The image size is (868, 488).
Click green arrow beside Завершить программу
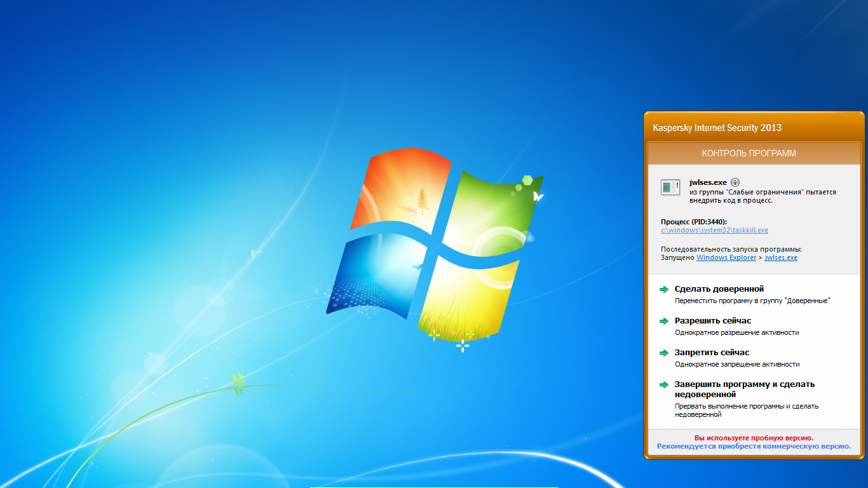pyautogui.click(x=665, y=384)
